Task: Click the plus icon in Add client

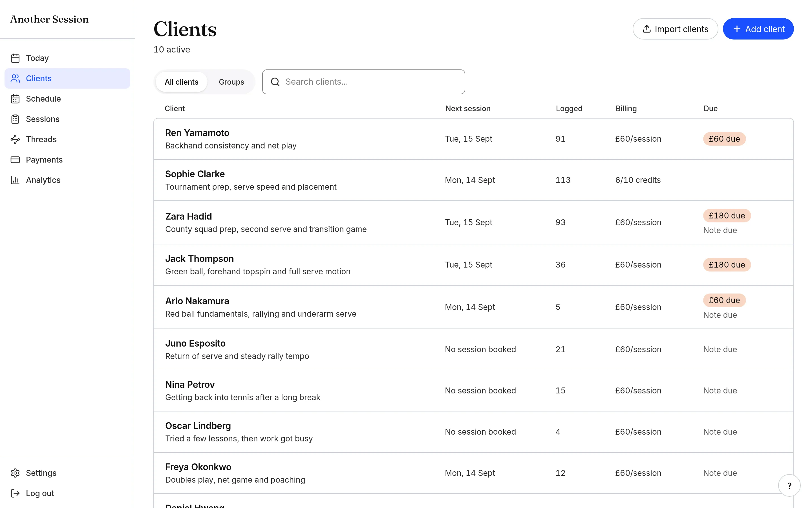Action: point(737,29)
